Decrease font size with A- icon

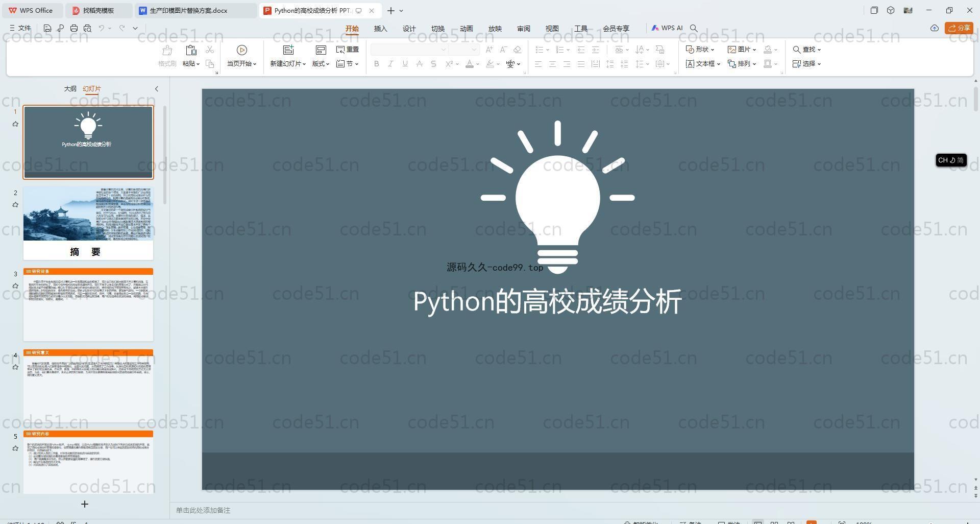point(503,50)
